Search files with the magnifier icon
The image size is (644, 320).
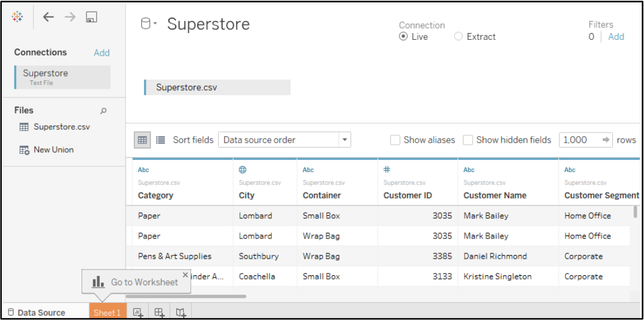103,110
